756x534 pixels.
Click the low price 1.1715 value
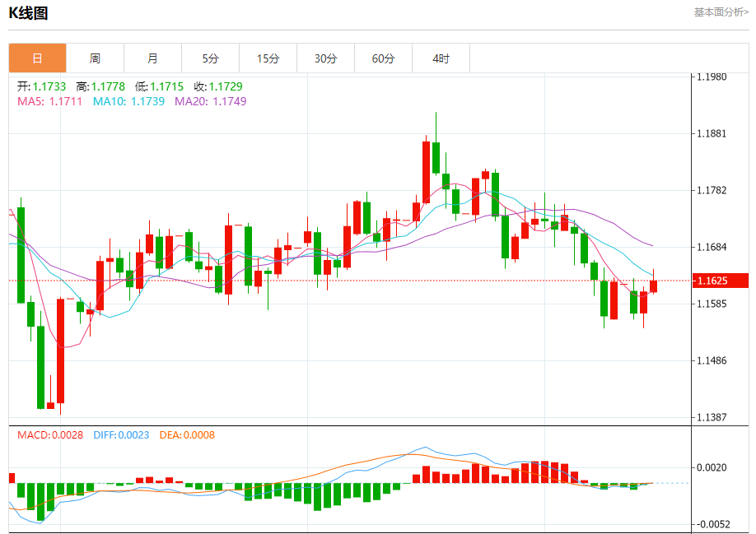[x=167, y=86]
